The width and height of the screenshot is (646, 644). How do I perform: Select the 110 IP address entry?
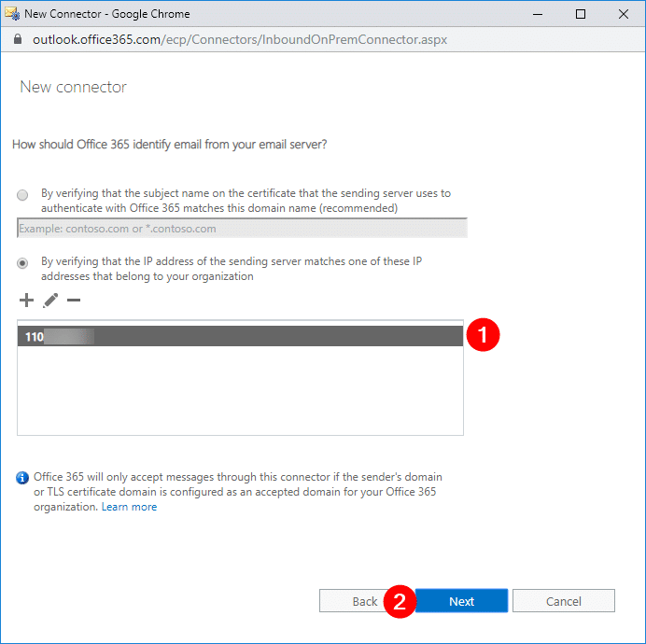[x=240, y=336]
